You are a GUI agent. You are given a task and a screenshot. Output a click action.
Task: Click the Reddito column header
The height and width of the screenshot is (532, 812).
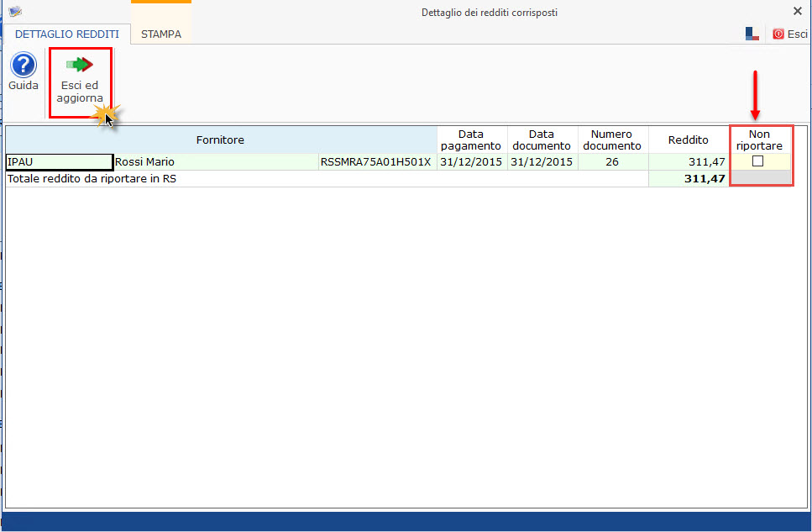point(688,140)
